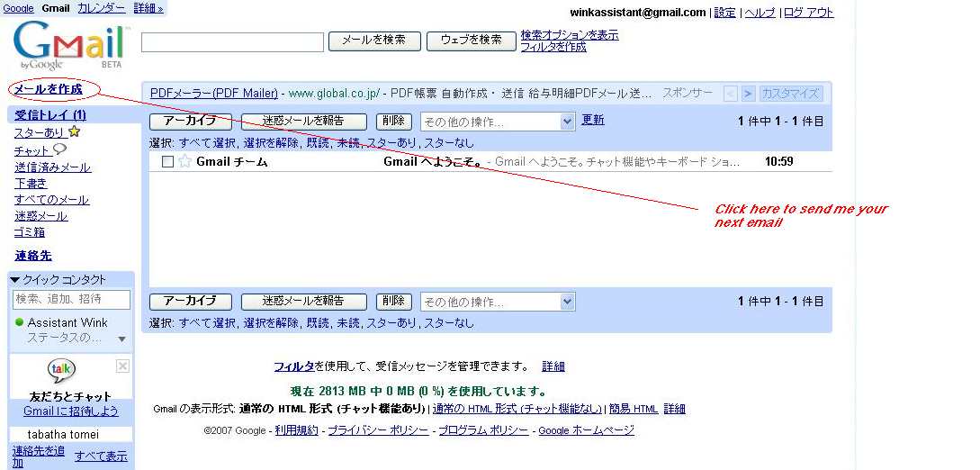The height and width of the screenshot is (470, 980).
Task: Switch to 簡易 HTML view
Action: click(634, 409)
